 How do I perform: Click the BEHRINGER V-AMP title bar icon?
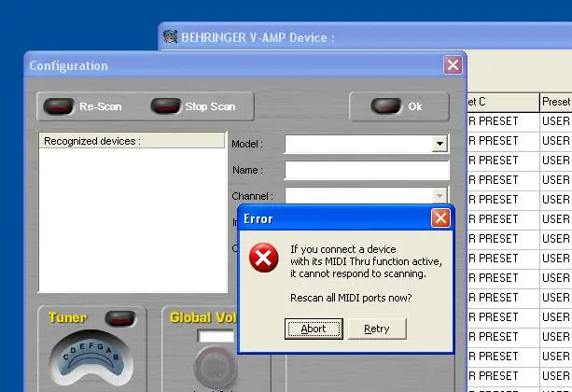[170, 37]
